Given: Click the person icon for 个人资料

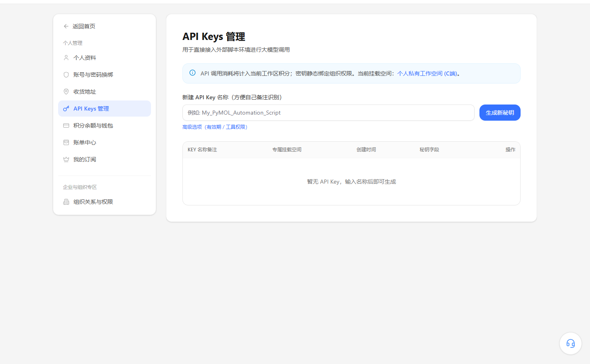Looking at the screenshot, I should point(66,58).
